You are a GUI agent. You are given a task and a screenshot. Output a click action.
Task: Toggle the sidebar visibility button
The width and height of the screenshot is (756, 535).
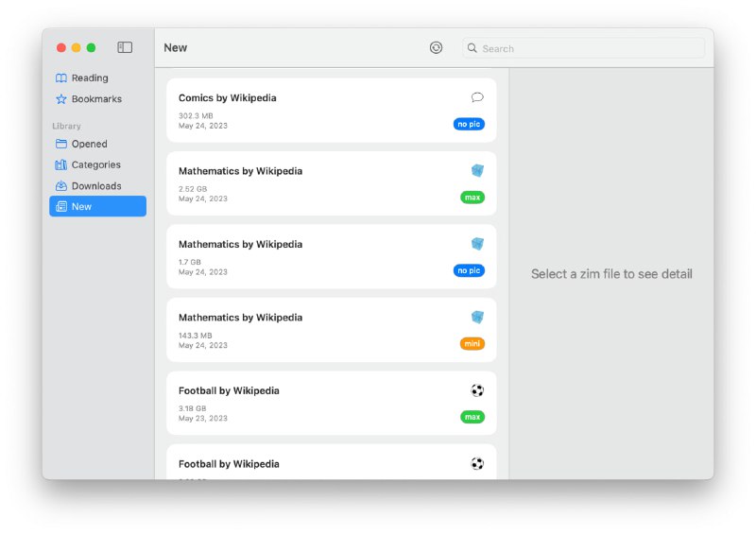(x=125, y=47)
